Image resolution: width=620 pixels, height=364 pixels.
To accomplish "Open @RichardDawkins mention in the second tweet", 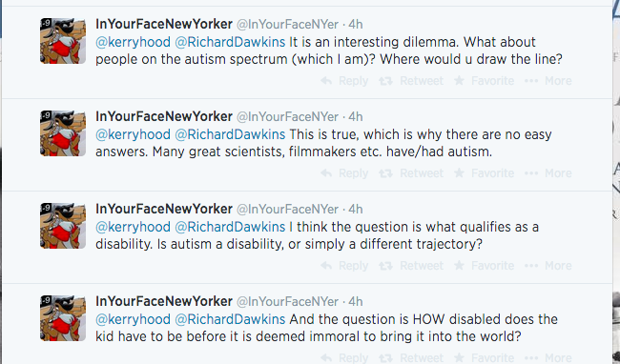I will point(230,134).
